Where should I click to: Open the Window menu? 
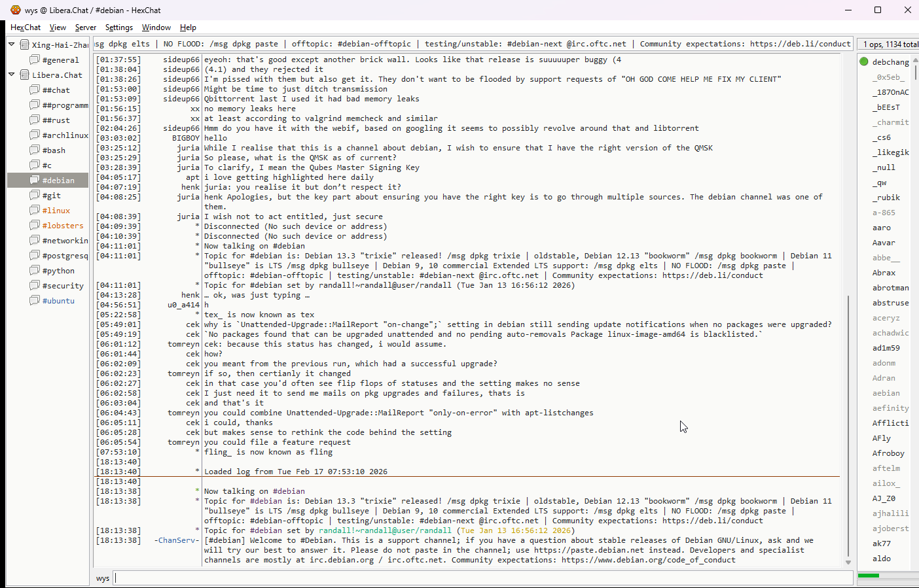coord(156,27)
